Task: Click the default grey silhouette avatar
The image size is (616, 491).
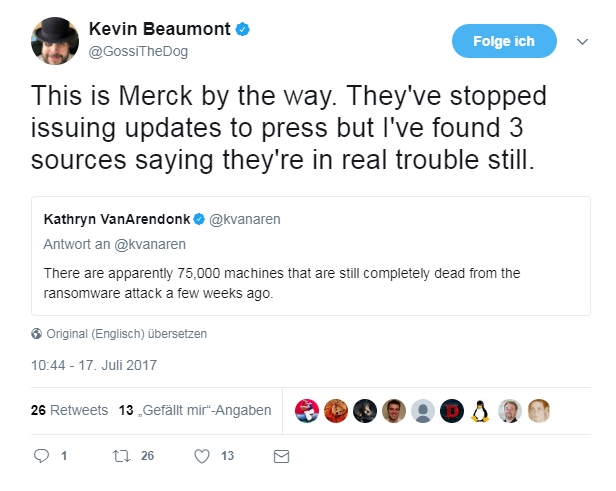Action: pyautogui.click(x=424, y=410)
